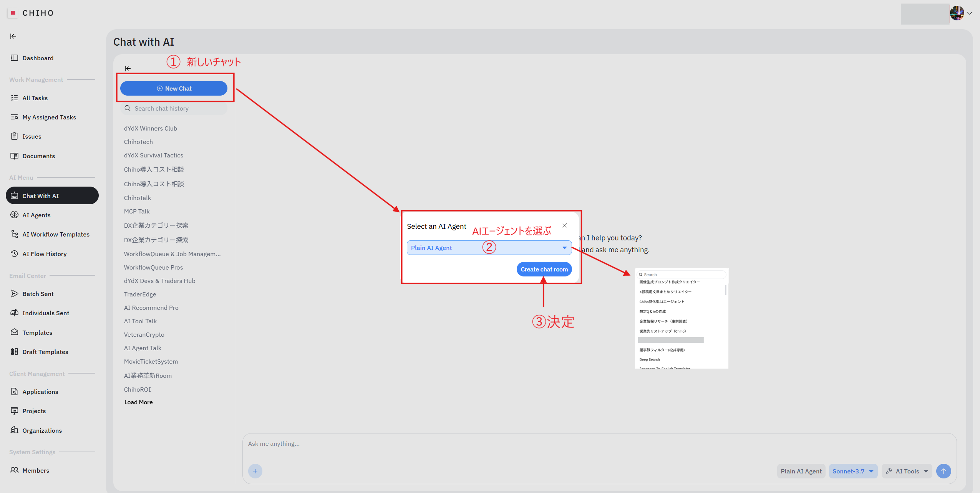Viewport: 980px width, 493px height.
Task: Click the plus attachment icon in chat input
Action: coord(255,471)
